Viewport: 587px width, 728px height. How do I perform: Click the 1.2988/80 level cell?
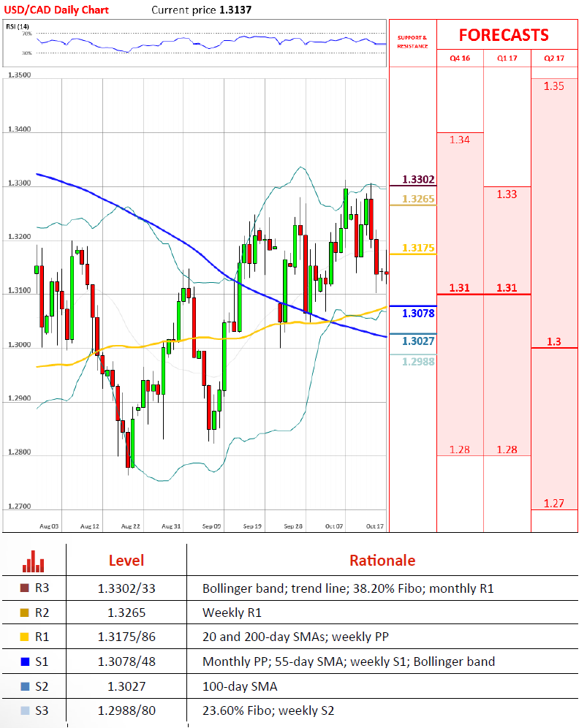pos(126,710)
